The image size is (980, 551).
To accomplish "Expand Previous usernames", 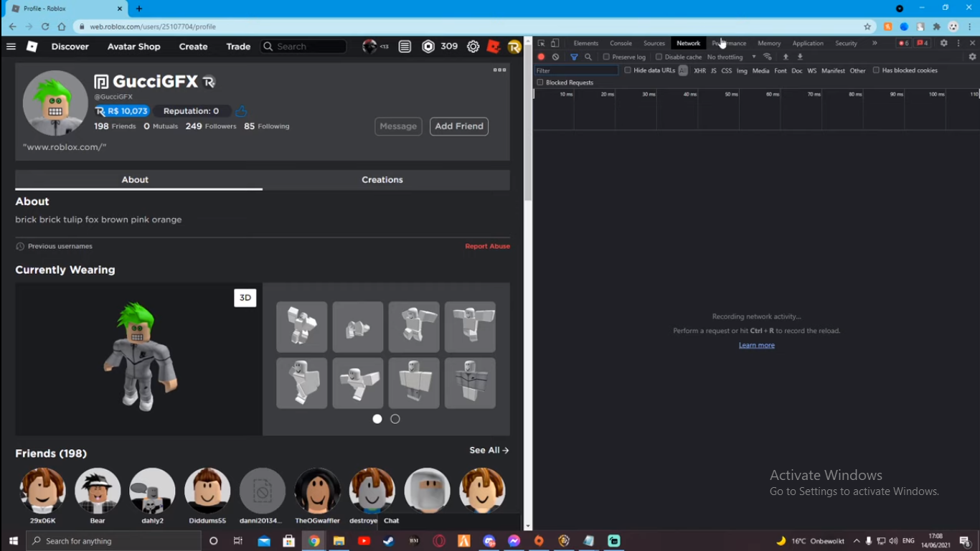I will 54,246.
